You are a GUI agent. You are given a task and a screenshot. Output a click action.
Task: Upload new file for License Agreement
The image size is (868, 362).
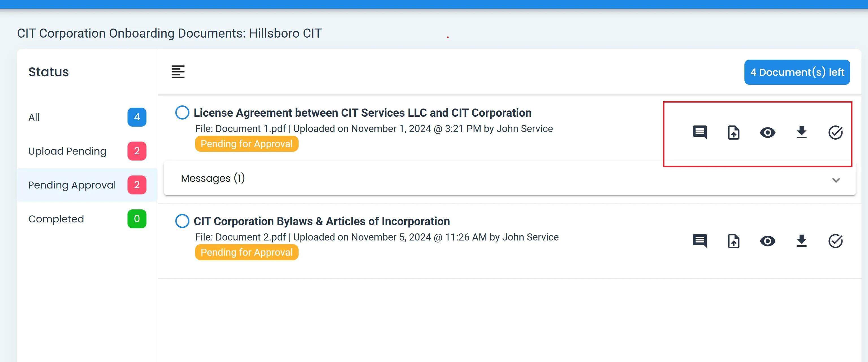tap(733, 132)
